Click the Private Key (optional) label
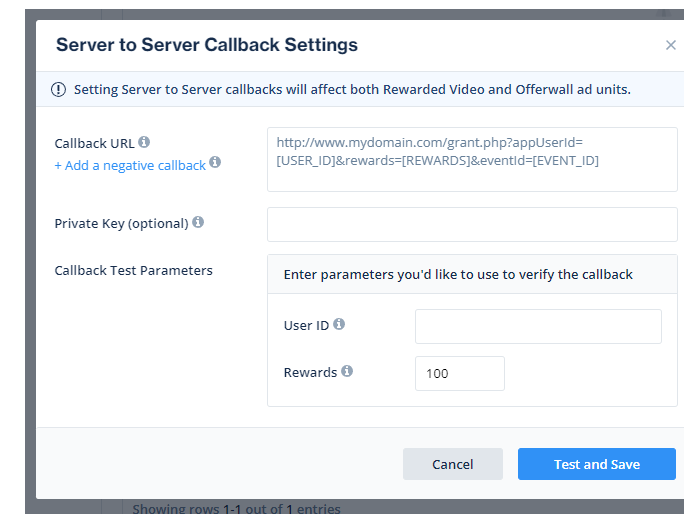 pos(121,223)
